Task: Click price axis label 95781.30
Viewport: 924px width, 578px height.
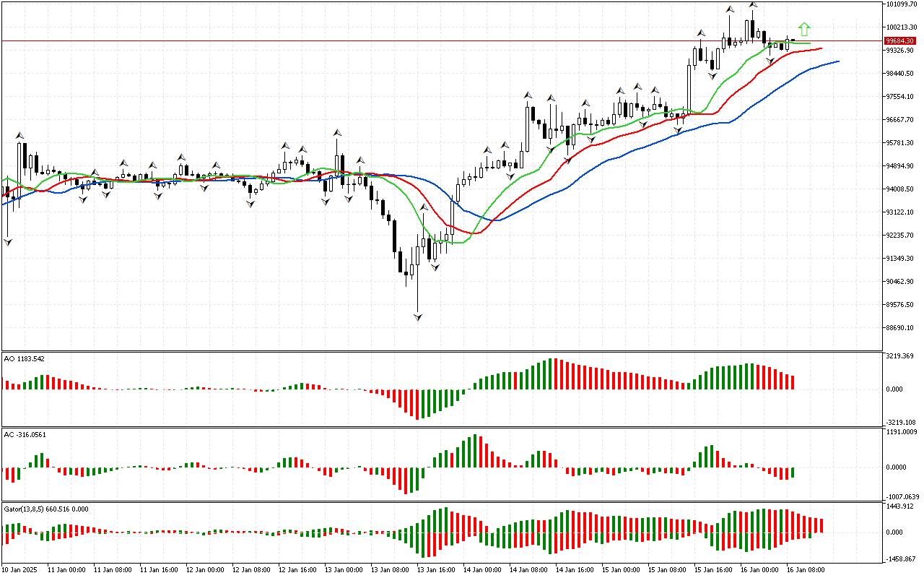Action: [x=899, y=143]
